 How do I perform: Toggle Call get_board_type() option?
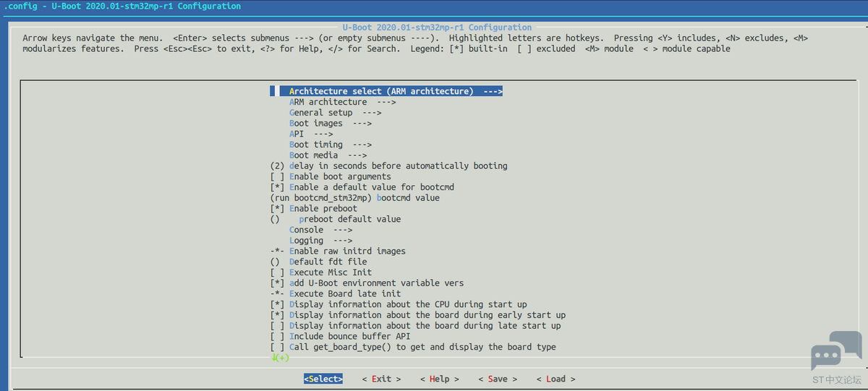413,347
